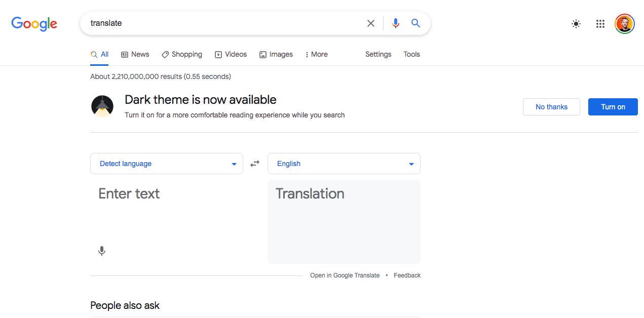Speak text using translate microphone

click(102, 251)
